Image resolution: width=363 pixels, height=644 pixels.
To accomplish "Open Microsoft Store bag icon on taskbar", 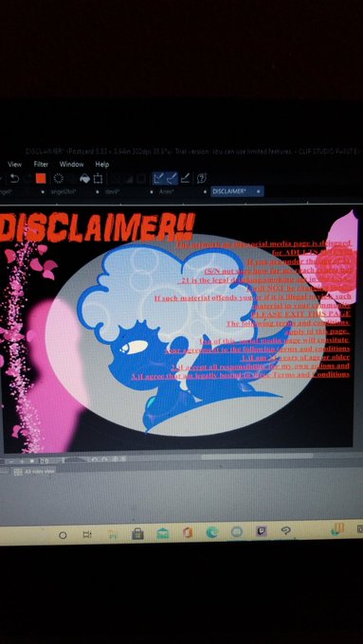I will 137,534.
